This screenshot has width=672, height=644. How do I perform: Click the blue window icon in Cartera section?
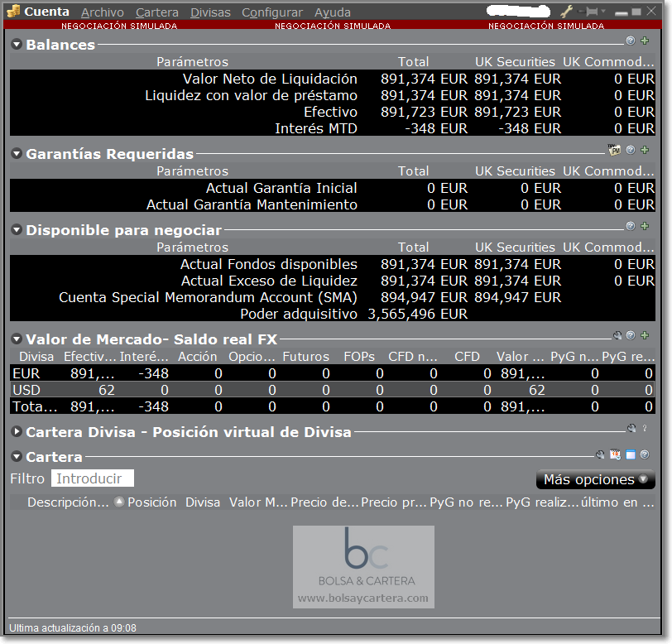tap(631, 455)
